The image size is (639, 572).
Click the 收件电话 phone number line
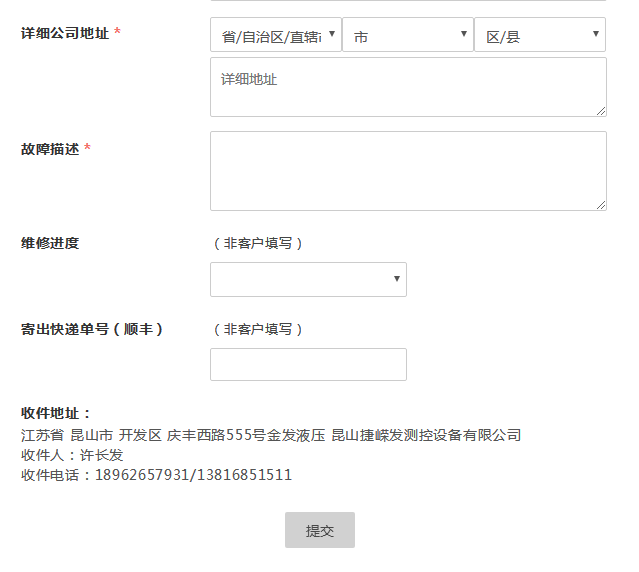[x=156, y=475]
